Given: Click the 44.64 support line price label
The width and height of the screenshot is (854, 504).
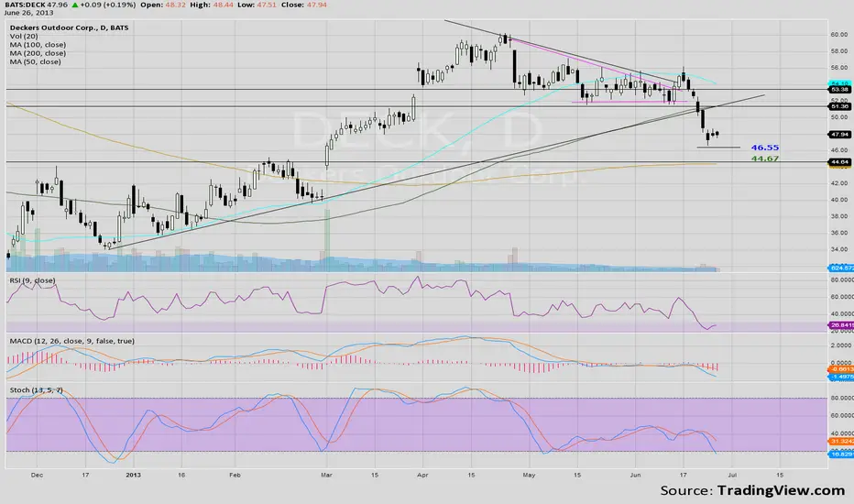Looking at the screenshot, I should click(839, 162).
